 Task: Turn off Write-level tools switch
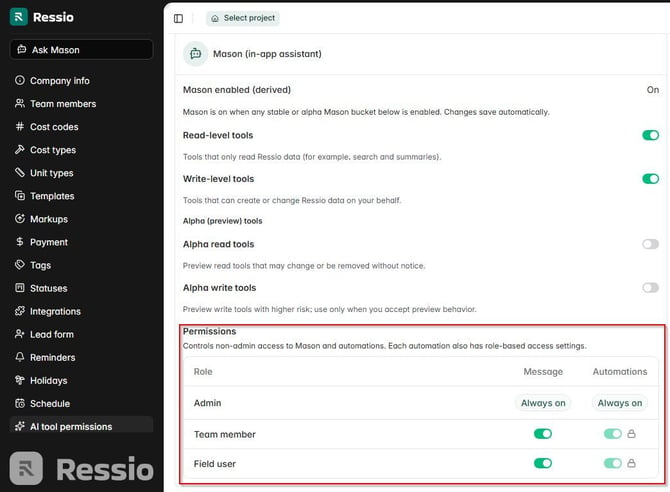(650, 179)
